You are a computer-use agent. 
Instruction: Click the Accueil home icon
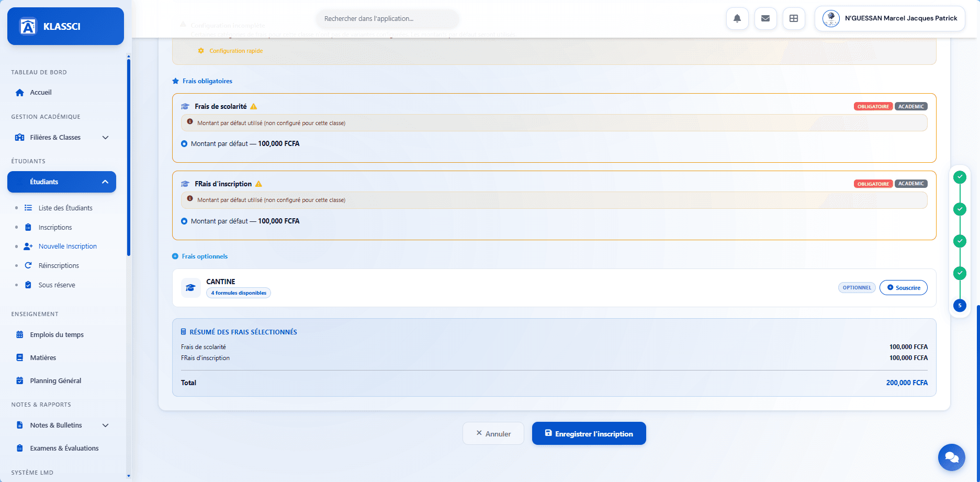(20, 93)
